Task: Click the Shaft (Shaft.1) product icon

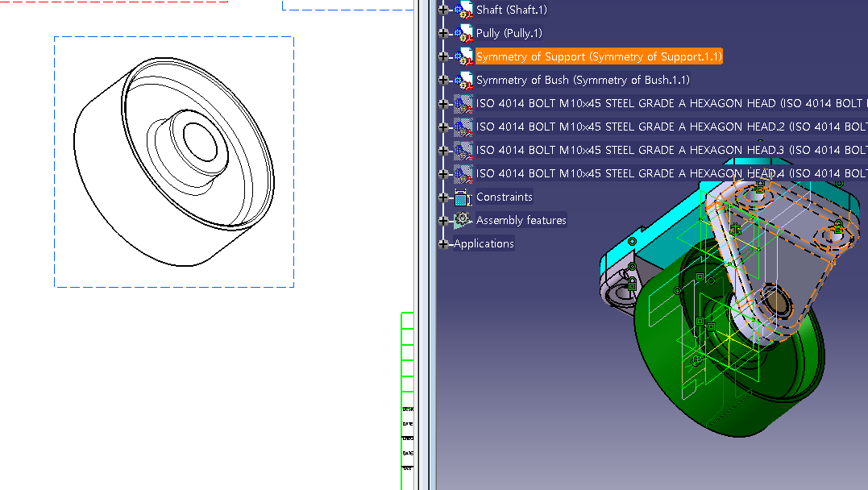Action: (x=463, y=10)
